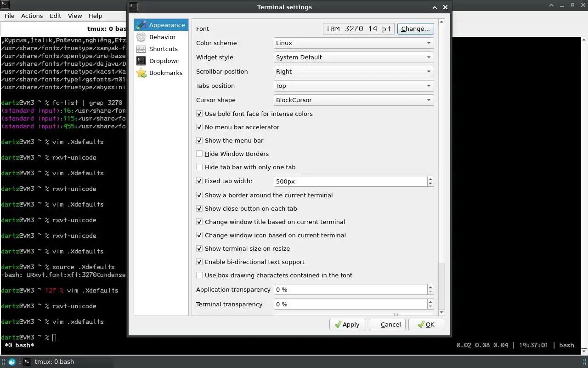Open the File menu in terminal window
This screenshot has height=368, width=588.
tap(10, 16)
